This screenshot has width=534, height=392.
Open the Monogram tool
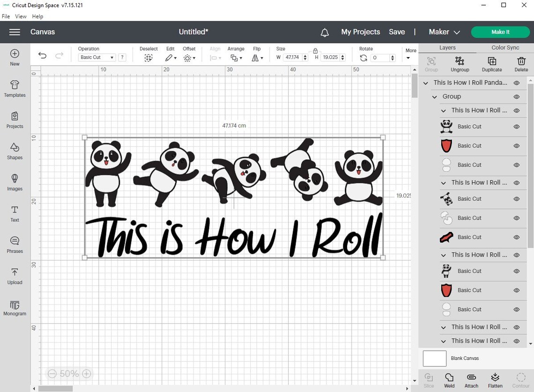click(15, 308)
